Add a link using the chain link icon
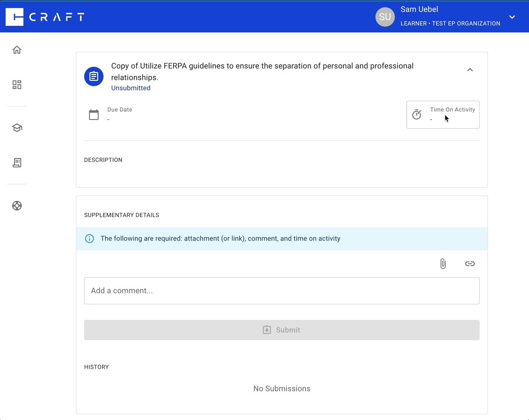This screenshot has height=420, width=529. click(470, 264)
